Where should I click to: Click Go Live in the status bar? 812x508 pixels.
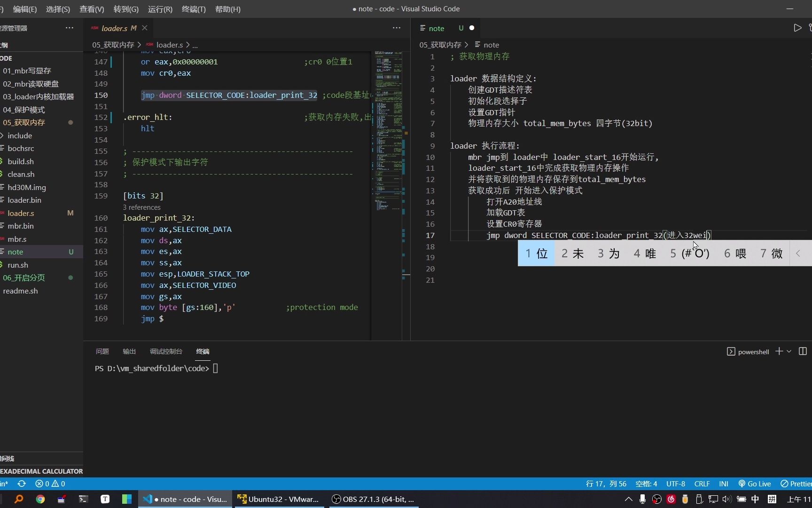point(755,484)
